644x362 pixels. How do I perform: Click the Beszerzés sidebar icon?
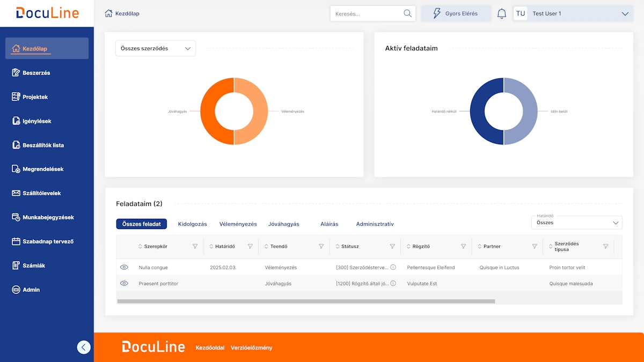pyautogui.click(x=16, y=73)
